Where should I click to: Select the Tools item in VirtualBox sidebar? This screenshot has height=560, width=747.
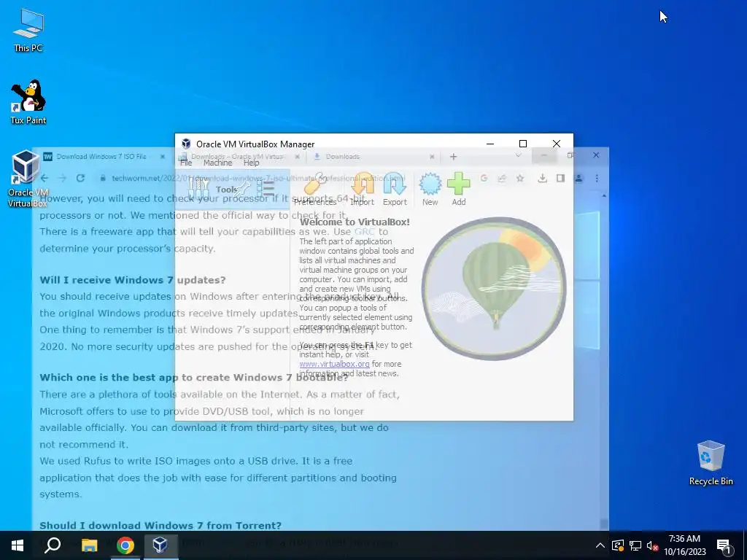tap(232, 190)
